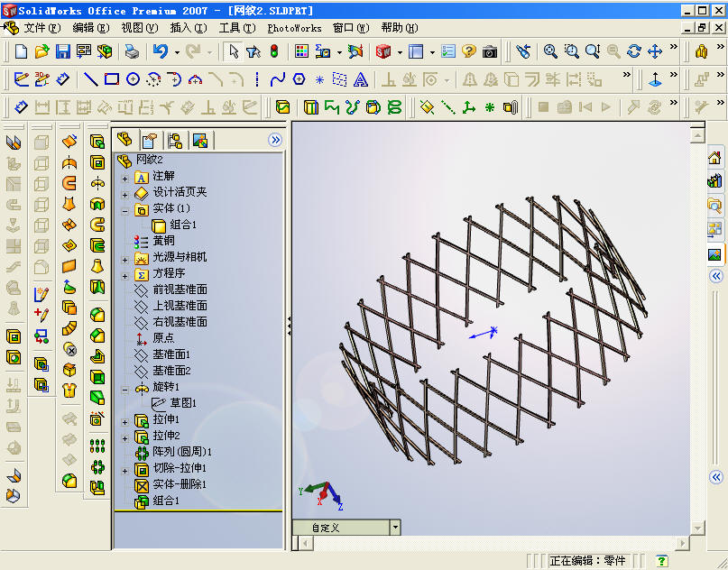Expand the 切除-拉伸1 feature node
This screenshot has height=570, width=728.
124,471
